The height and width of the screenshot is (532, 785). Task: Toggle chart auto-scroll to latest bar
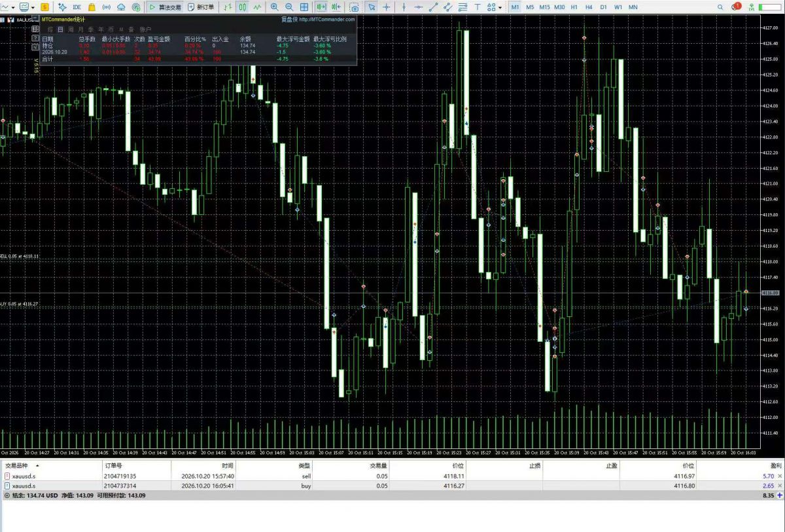pos(321,7)
